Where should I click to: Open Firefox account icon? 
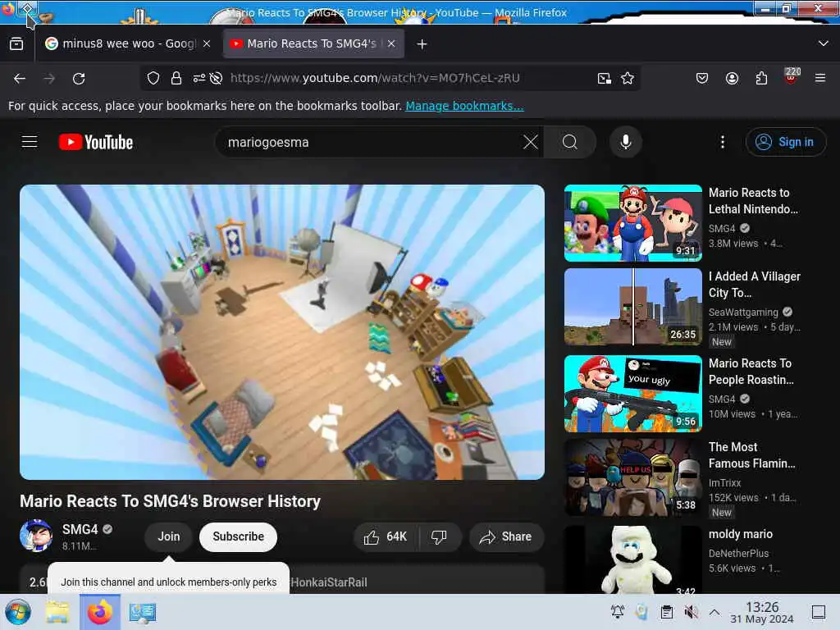click(732, 78)
